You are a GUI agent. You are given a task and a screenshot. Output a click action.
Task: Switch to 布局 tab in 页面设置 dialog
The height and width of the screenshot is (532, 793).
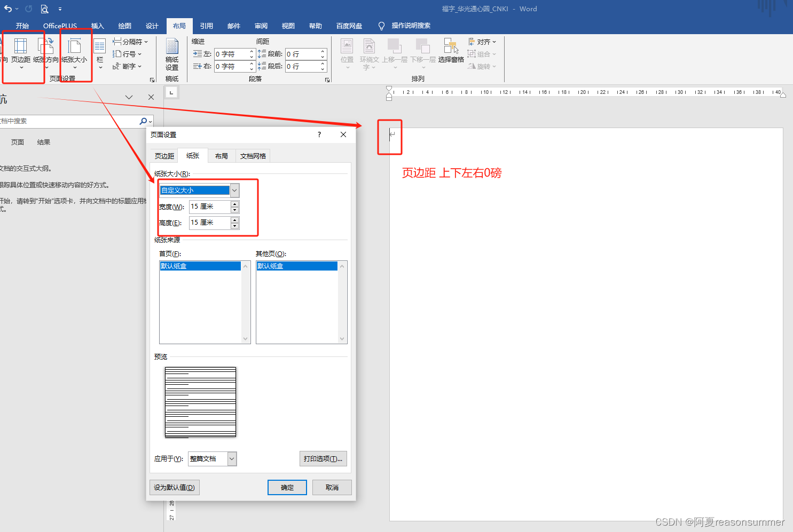click(222, 156)
